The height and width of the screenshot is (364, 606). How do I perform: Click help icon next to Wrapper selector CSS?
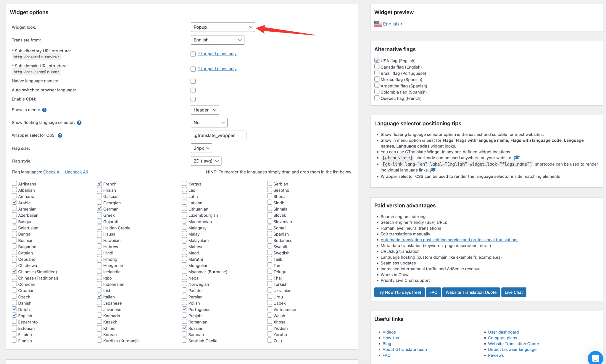coord(60,135)
